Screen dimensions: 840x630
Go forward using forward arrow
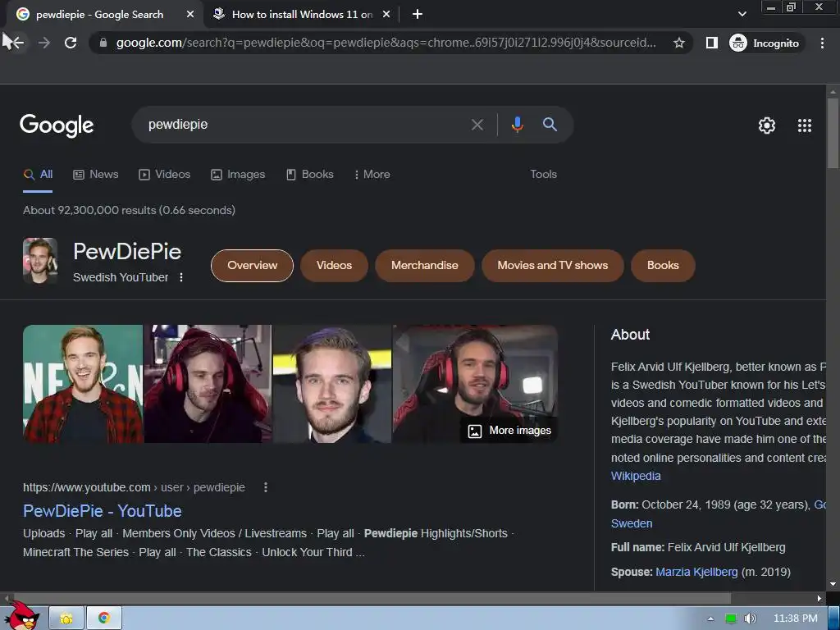pos(44,43)
